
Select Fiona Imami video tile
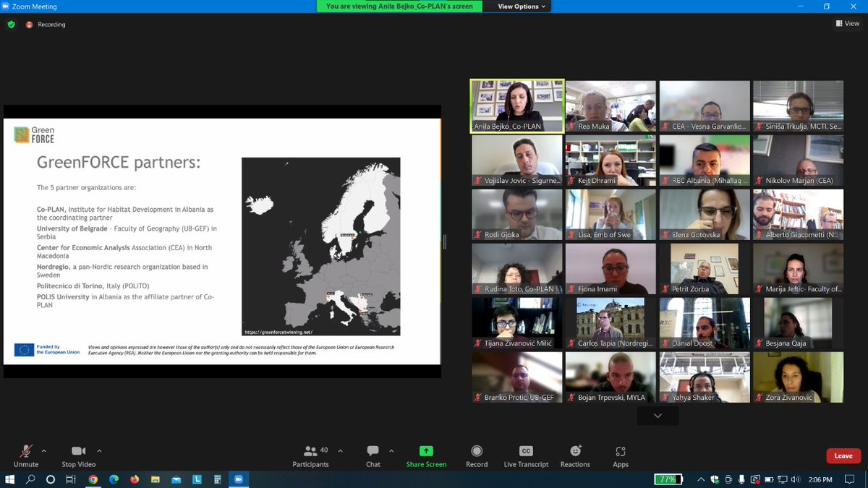coord(610,268)
